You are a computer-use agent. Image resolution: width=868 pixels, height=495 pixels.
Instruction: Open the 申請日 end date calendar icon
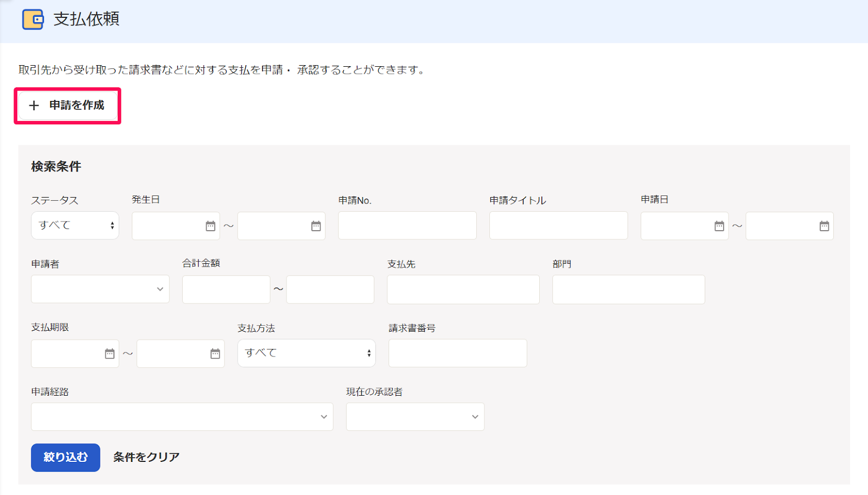(825, 226)
